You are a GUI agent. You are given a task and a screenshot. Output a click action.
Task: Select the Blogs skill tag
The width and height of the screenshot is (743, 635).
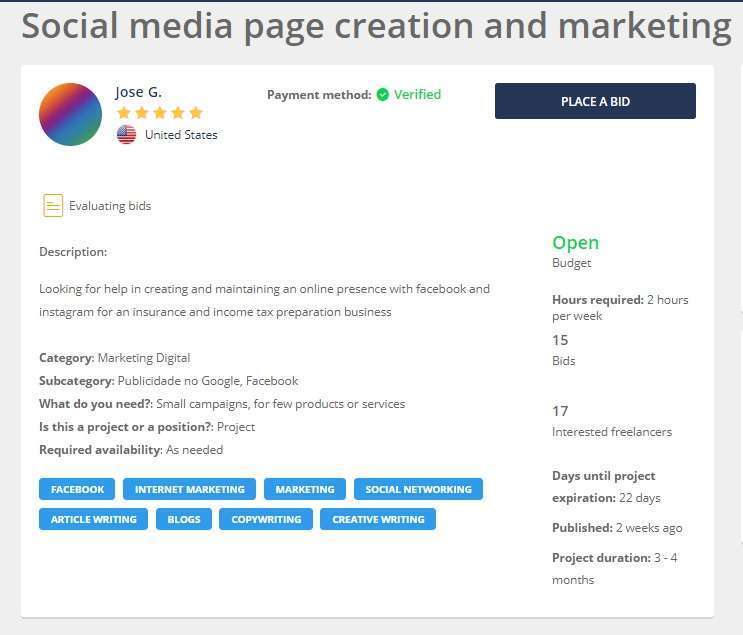pos(184,519)
